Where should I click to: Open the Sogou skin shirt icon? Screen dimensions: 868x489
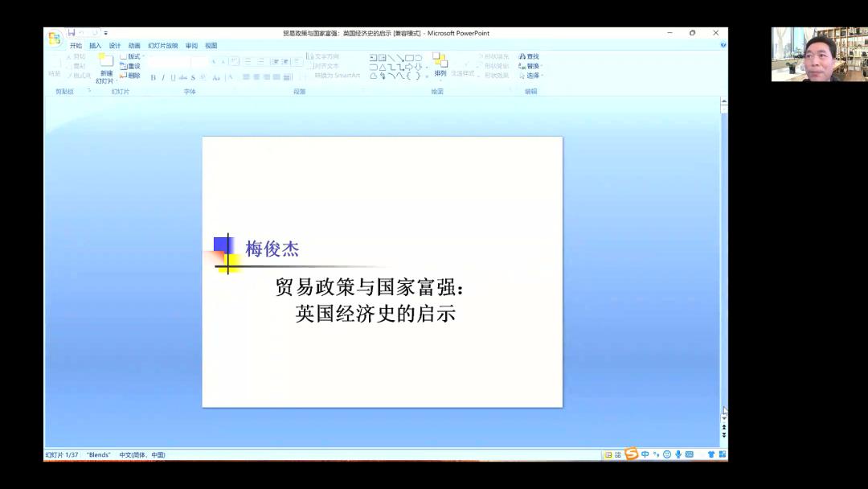click(711, 454)
